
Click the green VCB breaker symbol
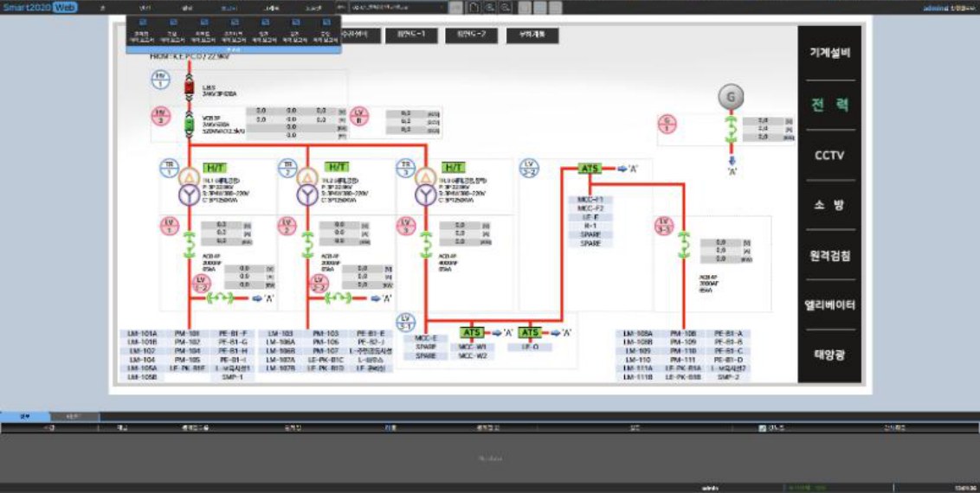click(189, 125)
